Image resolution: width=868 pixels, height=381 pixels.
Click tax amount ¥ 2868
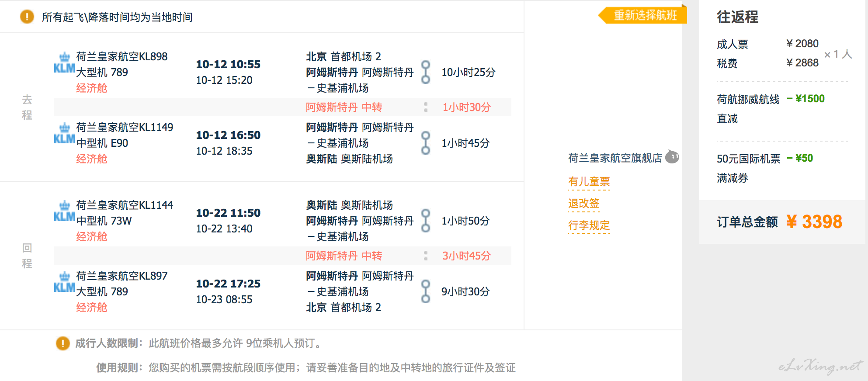click(x=802, y=63)
